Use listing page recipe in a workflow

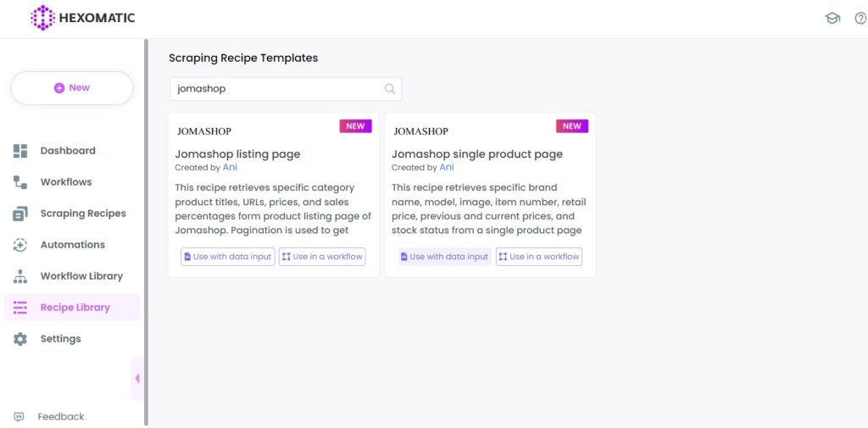click(x=322, y=257)
